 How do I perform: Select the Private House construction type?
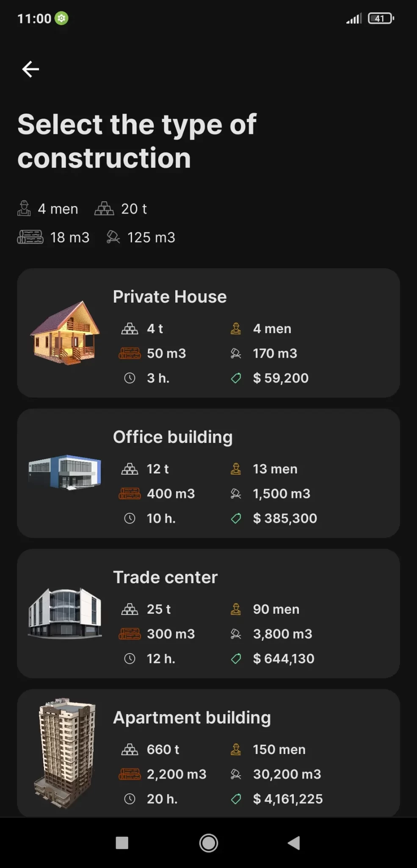[208, 333]
